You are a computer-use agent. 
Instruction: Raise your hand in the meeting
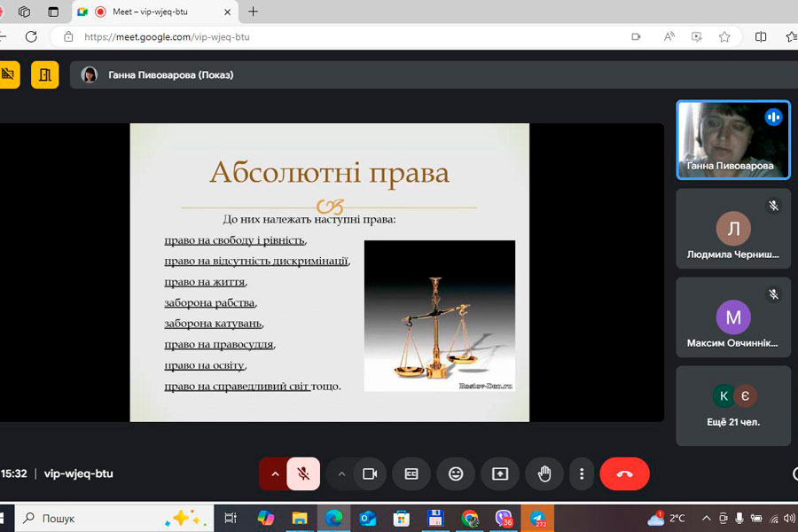tap(544, 474)
